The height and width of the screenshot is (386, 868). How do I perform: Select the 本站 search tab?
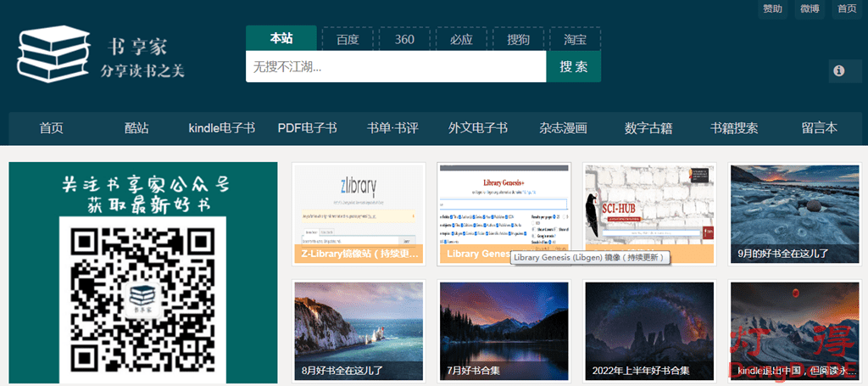(x=281, y=38)
